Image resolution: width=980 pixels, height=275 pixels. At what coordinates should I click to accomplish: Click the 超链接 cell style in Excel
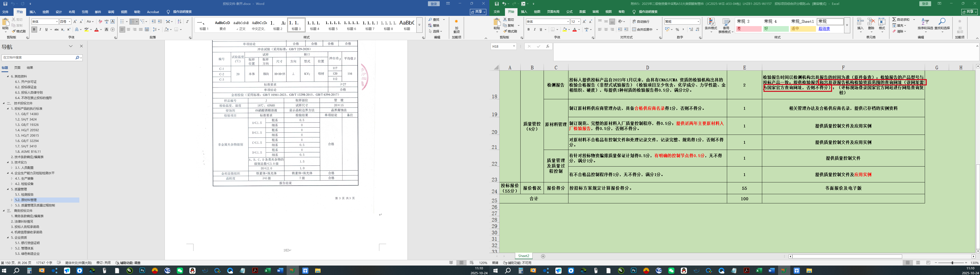pyautogui.click(x=830, y=29)
